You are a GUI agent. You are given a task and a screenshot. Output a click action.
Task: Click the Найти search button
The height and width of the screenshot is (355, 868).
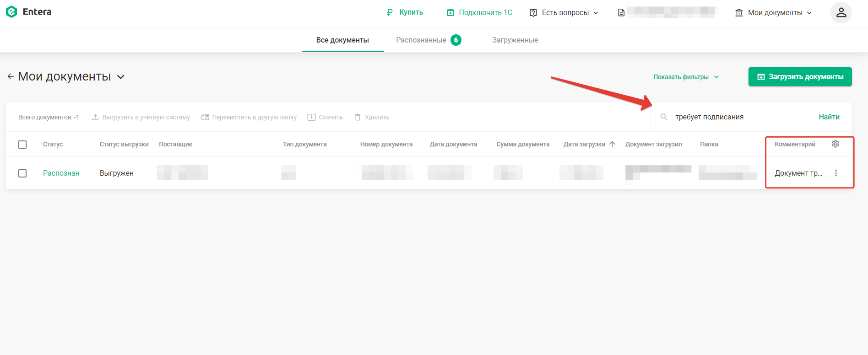tap(829, 117)
